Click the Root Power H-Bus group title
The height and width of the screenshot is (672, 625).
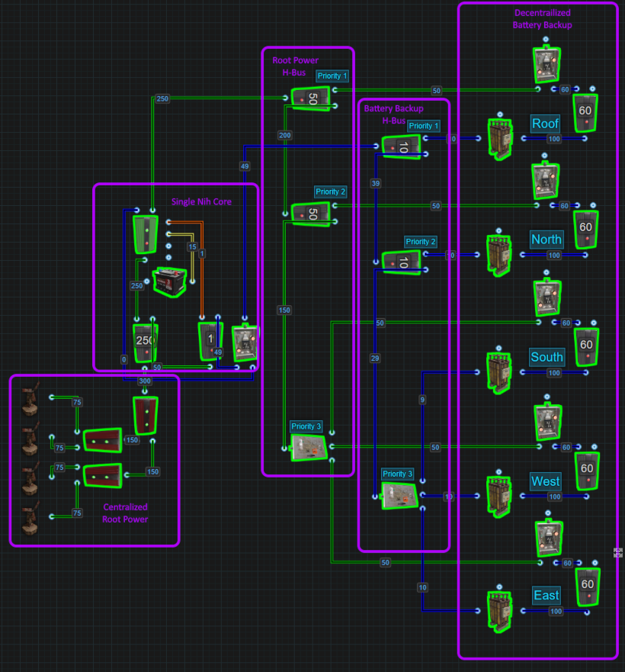[295, 66]
